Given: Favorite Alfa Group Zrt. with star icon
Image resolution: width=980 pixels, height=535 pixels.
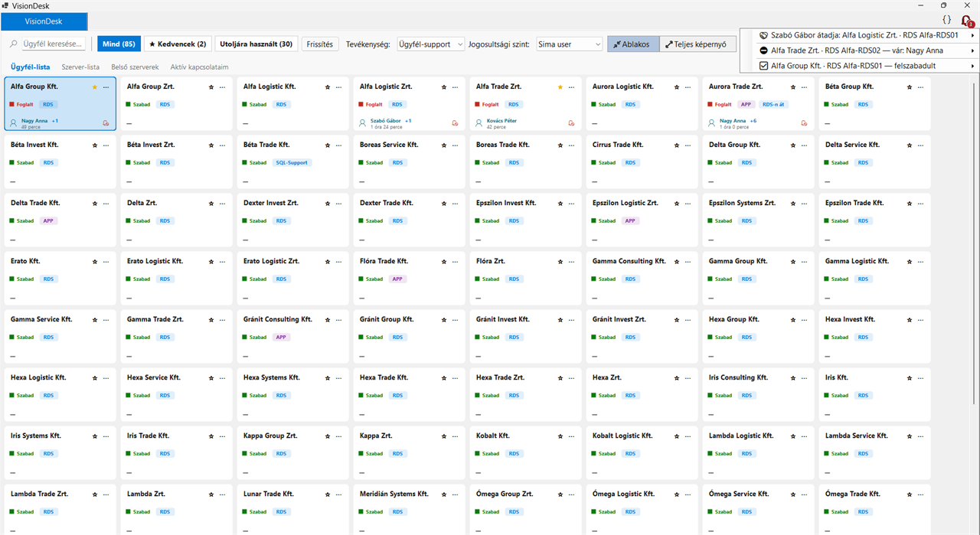Looking at the screenshot, I should pos(211,87).
